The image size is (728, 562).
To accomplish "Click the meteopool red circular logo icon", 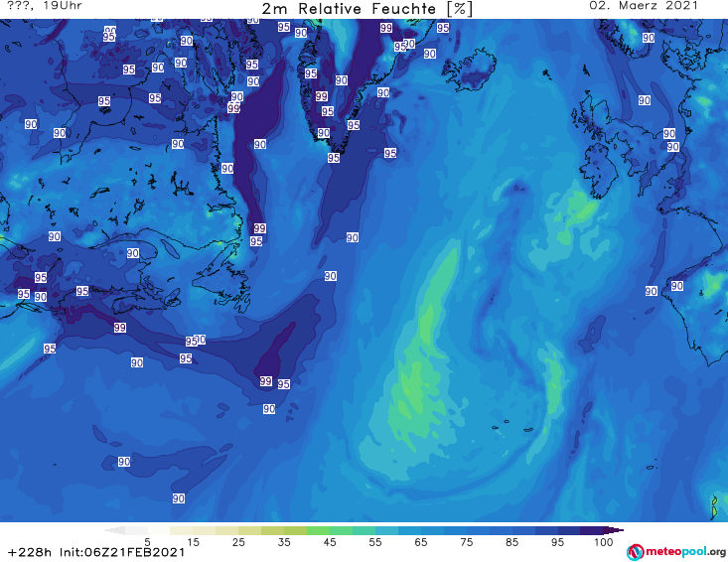I will [x=635, y=552].
